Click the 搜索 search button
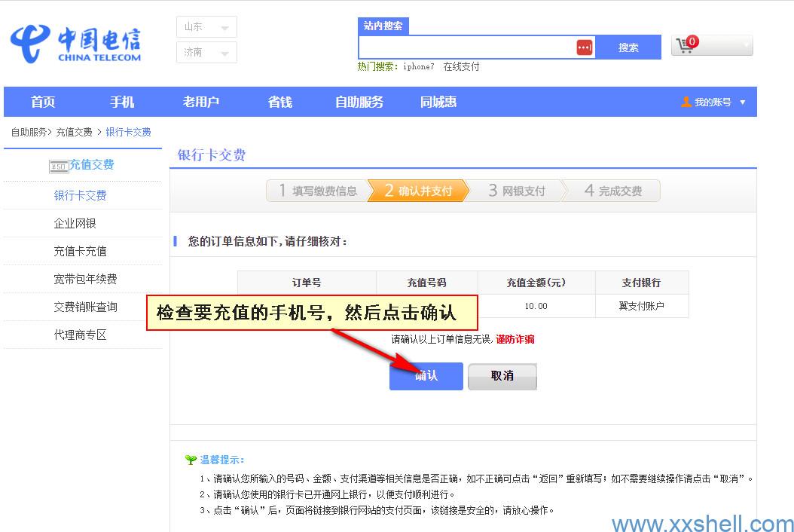The image size is (794, 532). [628, 47]
